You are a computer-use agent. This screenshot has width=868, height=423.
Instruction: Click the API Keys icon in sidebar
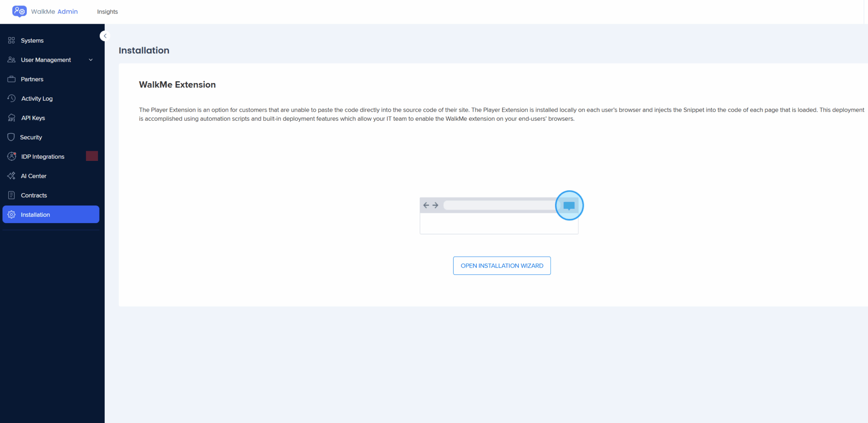[12, 118]
